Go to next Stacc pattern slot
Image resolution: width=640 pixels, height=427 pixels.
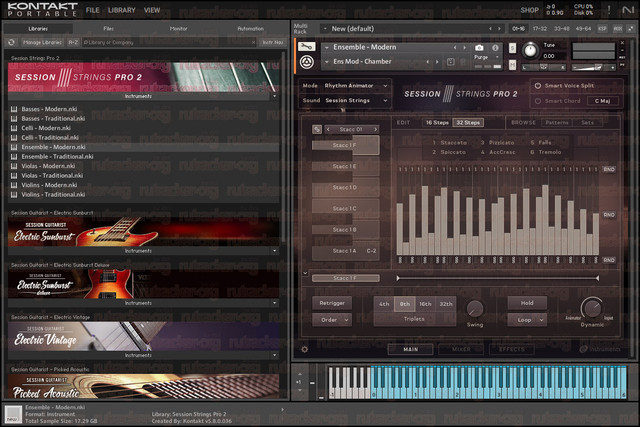point(376,129)
